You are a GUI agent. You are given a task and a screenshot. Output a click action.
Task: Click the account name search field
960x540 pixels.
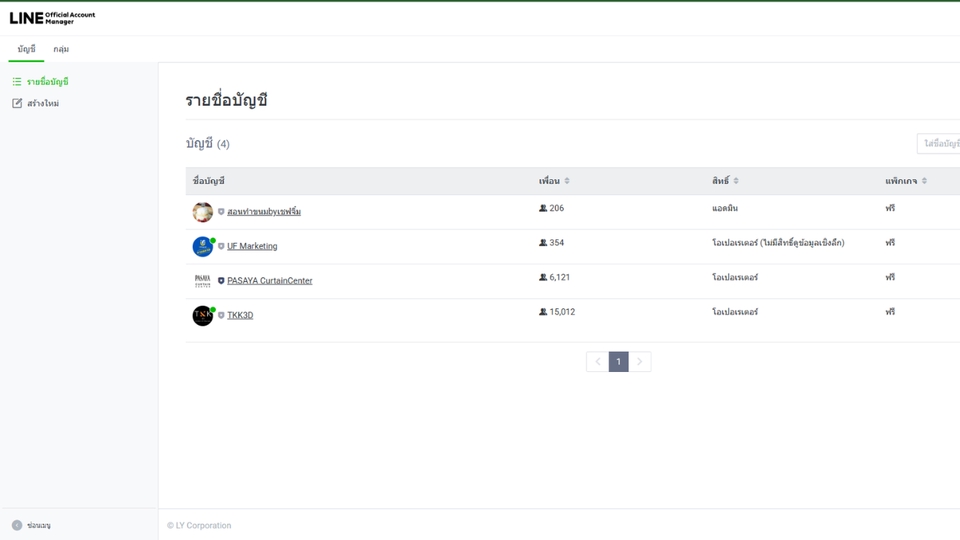(x=939, y=143)
